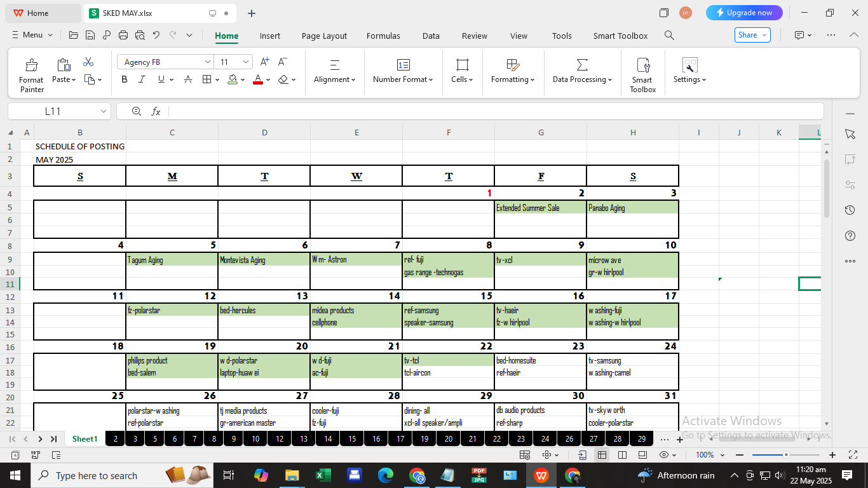Click the Insert Function fx icon
Screen dimensions: 868x488
[156, 111]
